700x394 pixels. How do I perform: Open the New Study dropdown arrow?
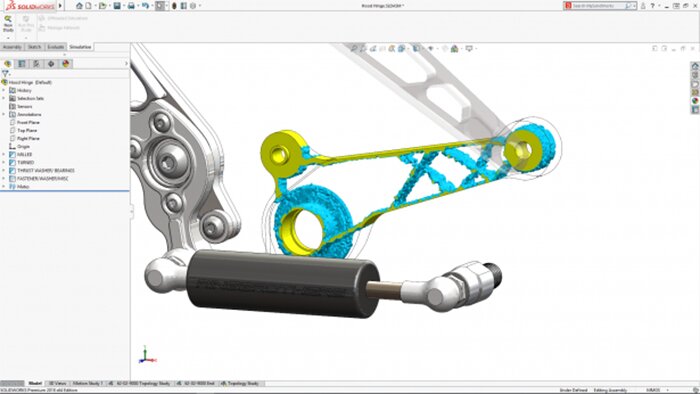click(8, 38)
